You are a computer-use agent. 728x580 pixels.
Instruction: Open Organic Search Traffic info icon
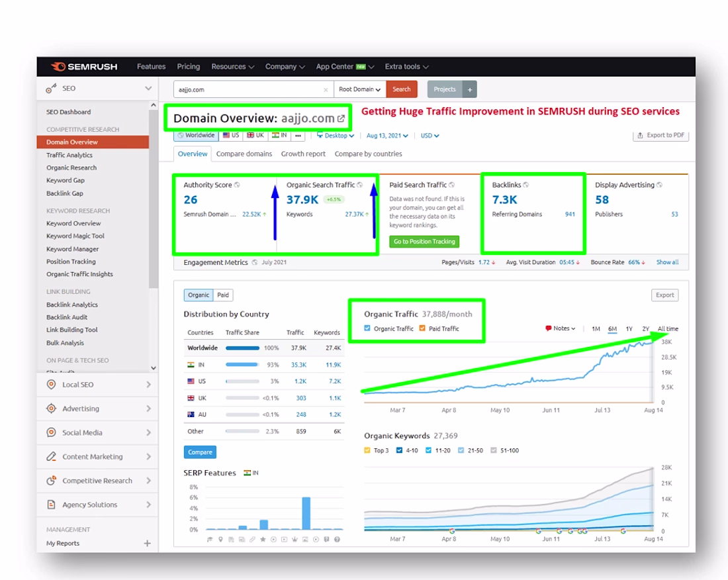[360, 185]
